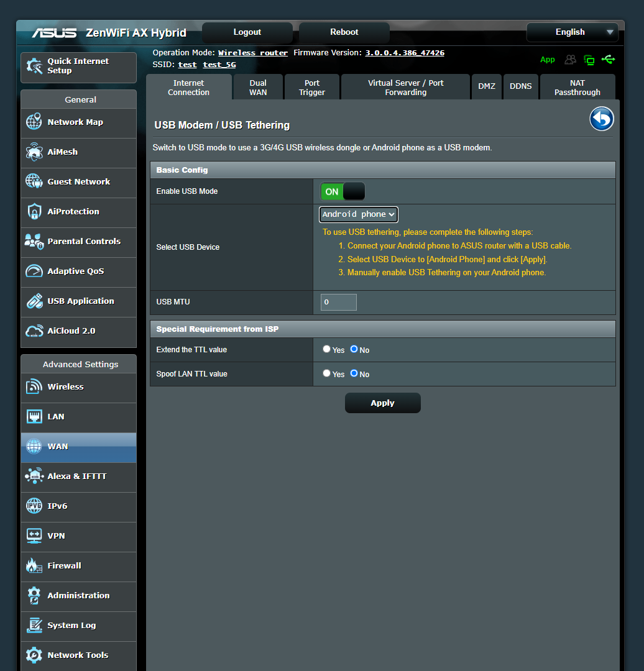Open the Select USB Device dropdown
The width and height of the screenshot is (644, 671).
point(358,214)
